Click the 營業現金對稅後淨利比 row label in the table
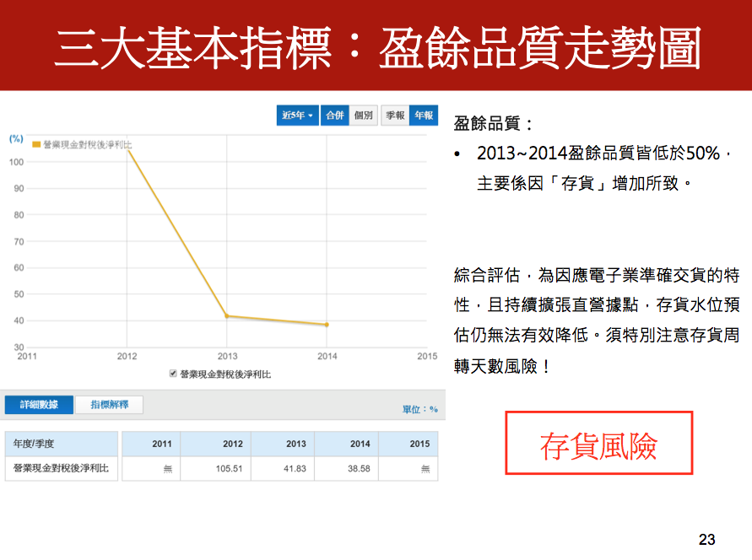The height and width of the screenshot is (560, 752). [x=61, y=469]
